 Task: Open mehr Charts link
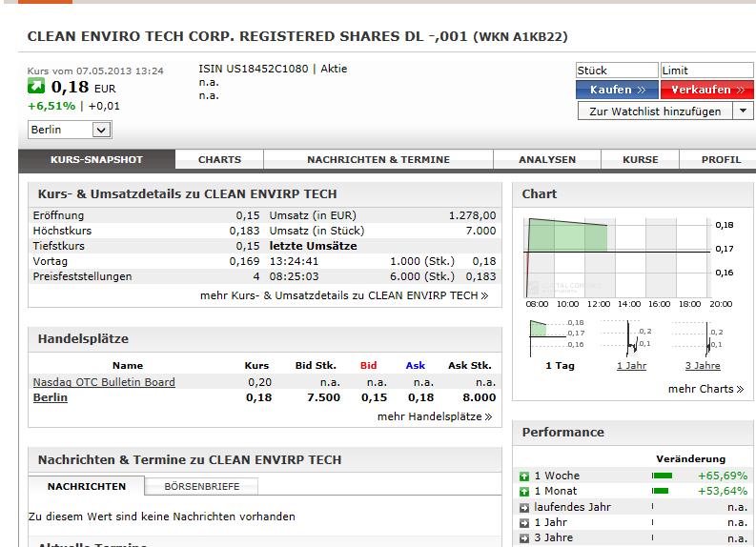[x=705, y=389]
